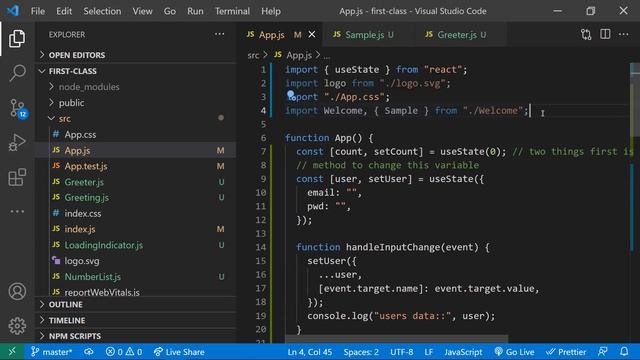Image resolution: width=640 pixels, height=360 pixels.
Task: Open the File menu
Action: (x=38, y=11)
